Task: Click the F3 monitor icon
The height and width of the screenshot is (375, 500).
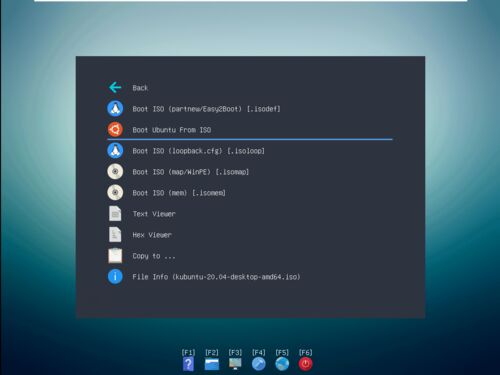Action: (235, 364)
